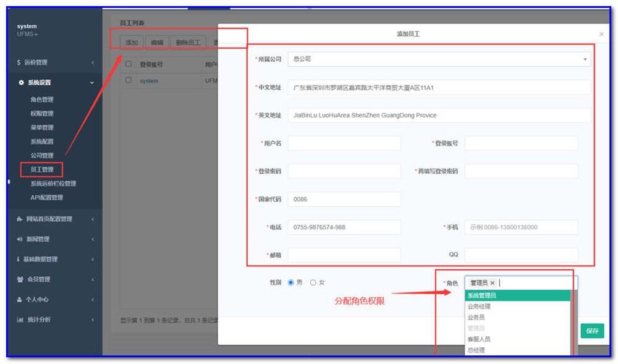This screenshot has height=364, width=618.
Task: Click the green 保存 save button
Action: click(591, 331)
